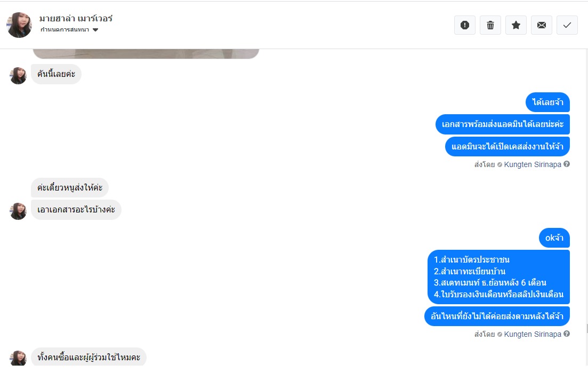
Task: Click contact name มายฮาล่า เมาร์เวอร์
Action: point(76,18)
